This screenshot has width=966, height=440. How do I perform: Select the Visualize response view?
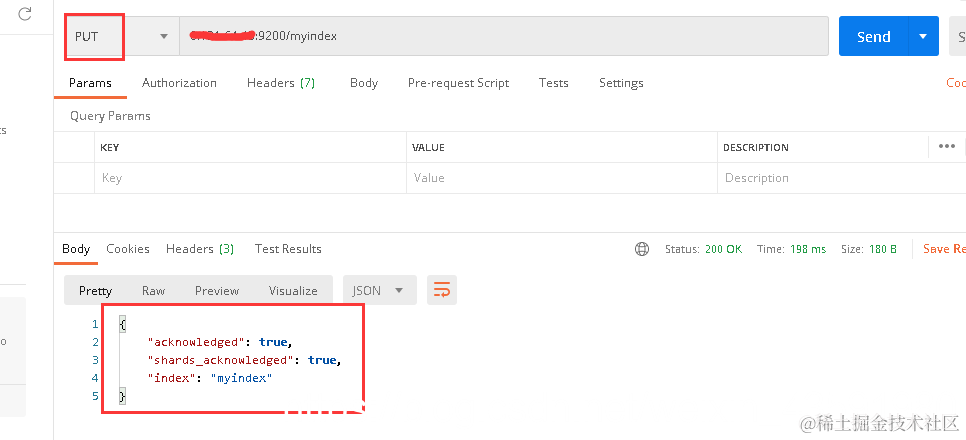(x=293, y=290)
